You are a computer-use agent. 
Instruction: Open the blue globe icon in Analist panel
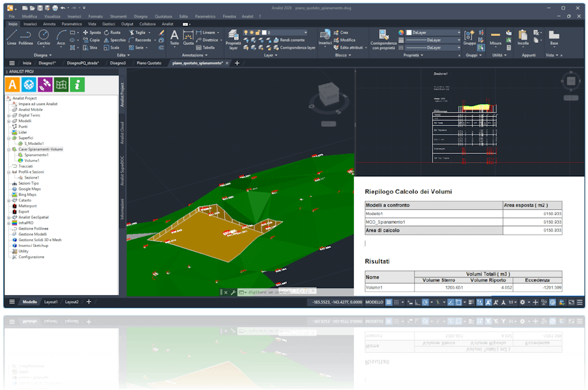[29, 84]
